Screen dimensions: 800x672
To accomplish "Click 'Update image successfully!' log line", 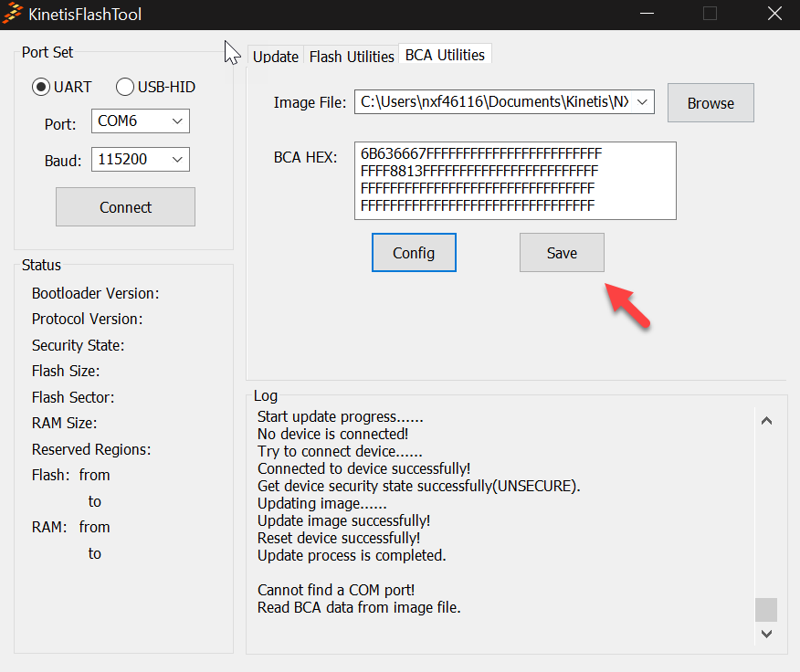I will click(344, 520).
